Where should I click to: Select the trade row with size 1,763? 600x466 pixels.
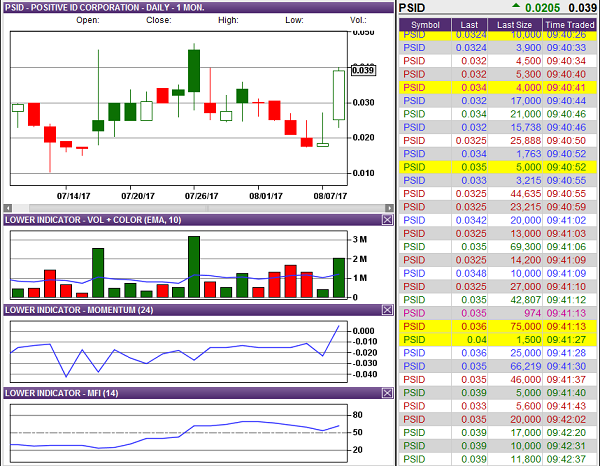tap(497, 154)
